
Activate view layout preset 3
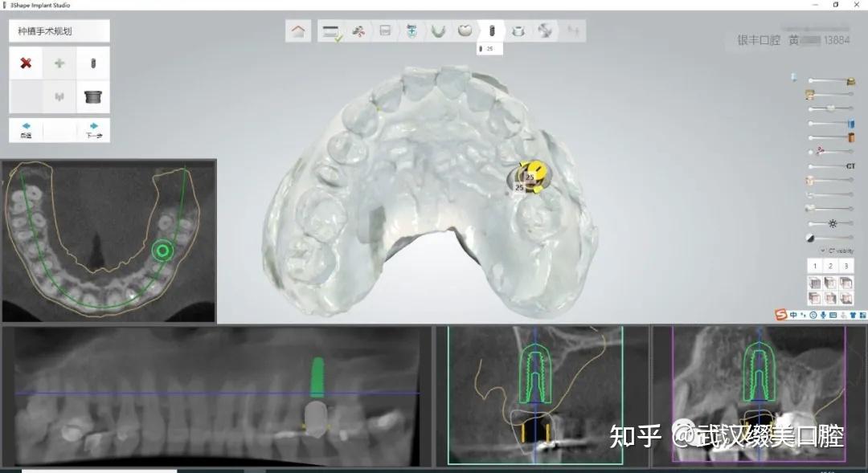click(x=846, y=265)
